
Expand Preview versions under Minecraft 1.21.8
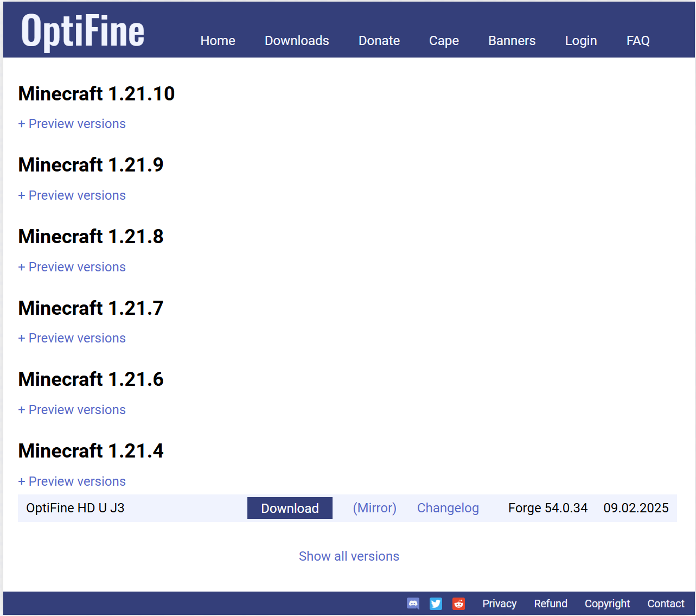72,267
